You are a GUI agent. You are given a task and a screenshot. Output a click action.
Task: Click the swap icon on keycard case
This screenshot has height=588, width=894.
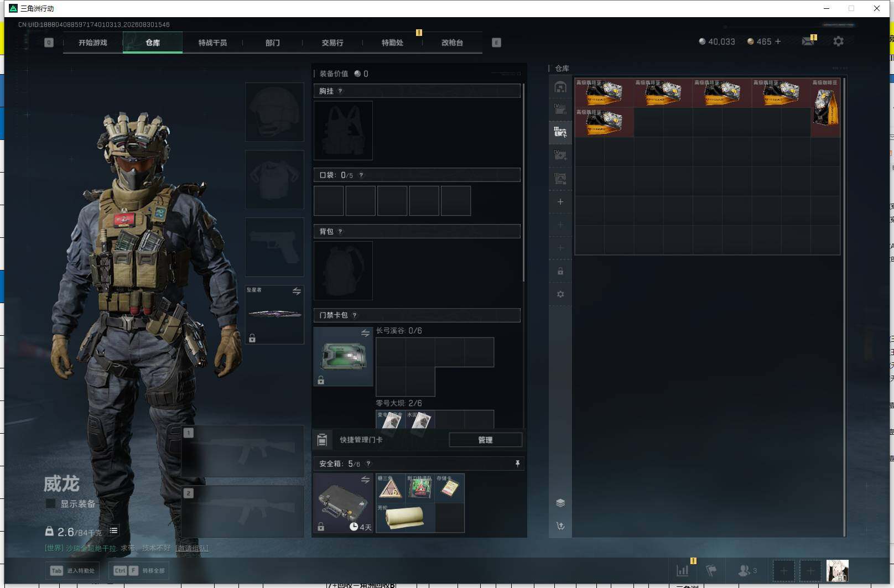click(x=365, y=333)
